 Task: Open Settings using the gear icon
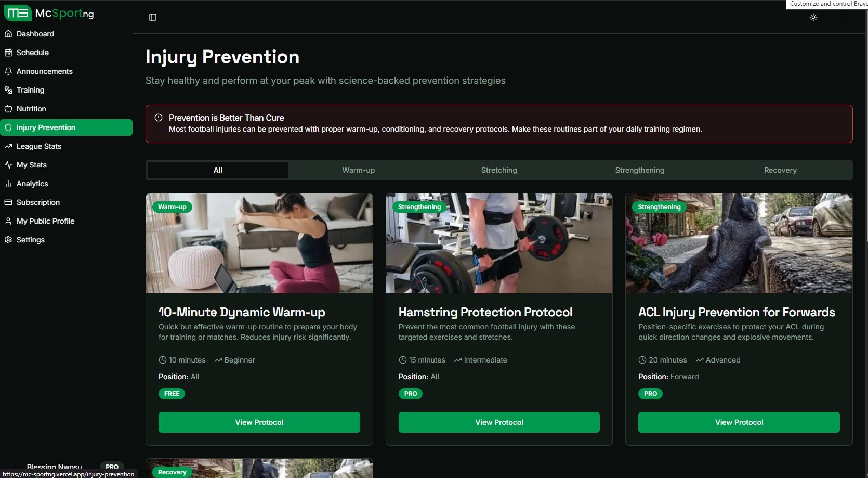8,240
